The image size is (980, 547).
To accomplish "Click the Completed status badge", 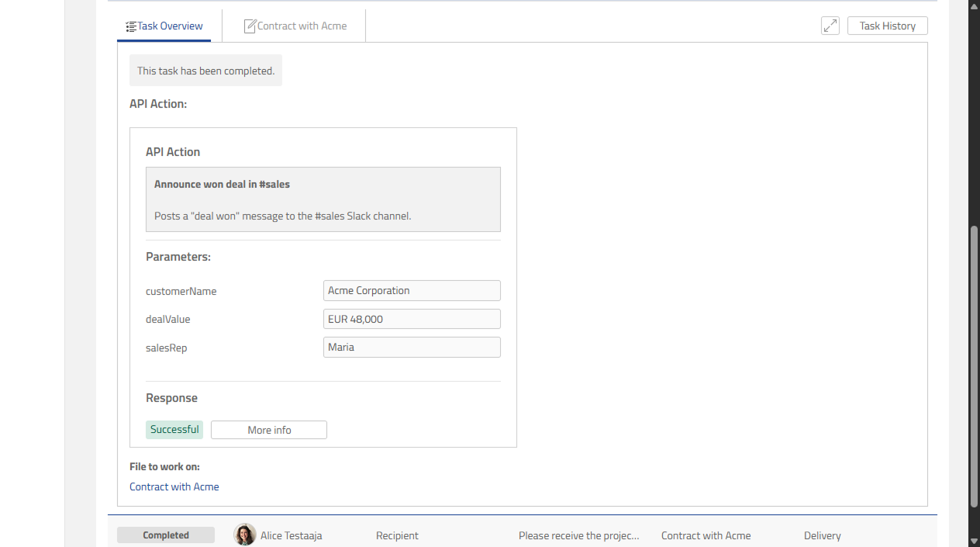I will [x=166, y=535].
